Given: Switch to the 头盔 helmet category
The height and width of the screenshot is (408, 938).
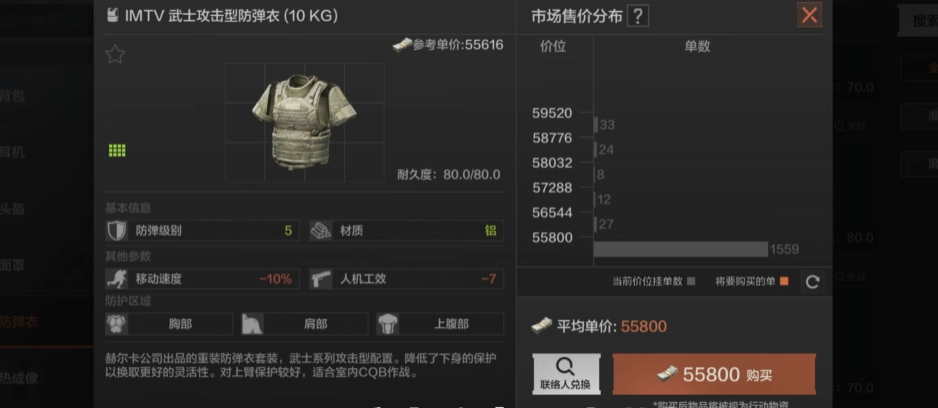Looking at the screenshot, I should [12, 209].
